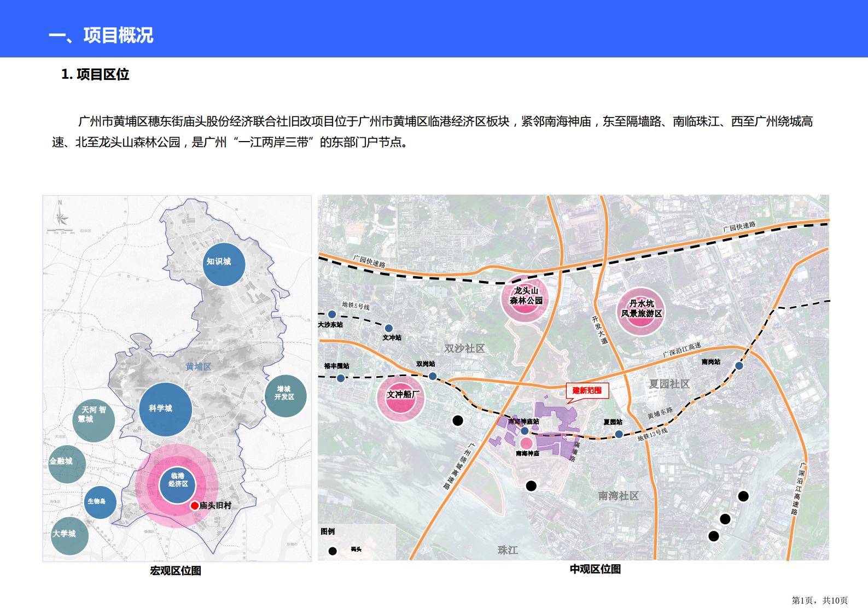The height and width of the screenshot is (614, 868).
Task: Click the 大沙东站 metro station dot
Action: [332, 314]
